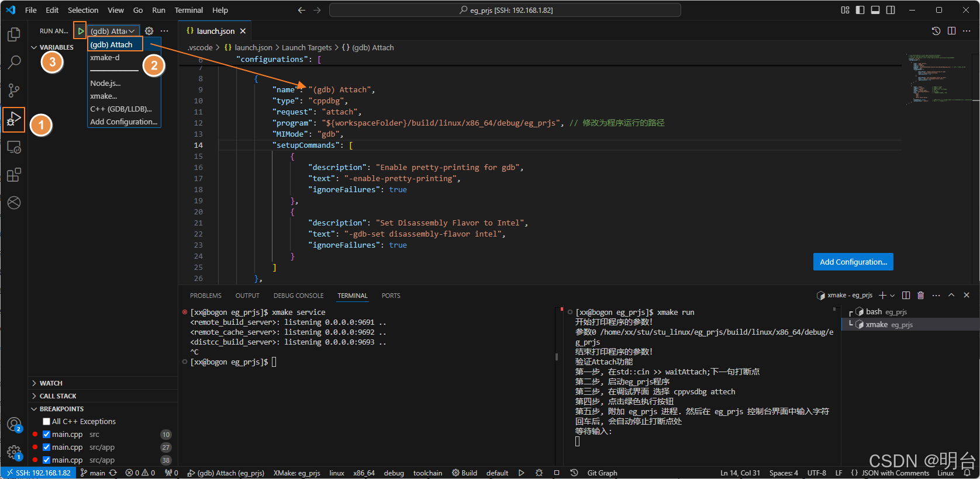
Task: Open editor timeline history icon
Action: click(936, 31)
